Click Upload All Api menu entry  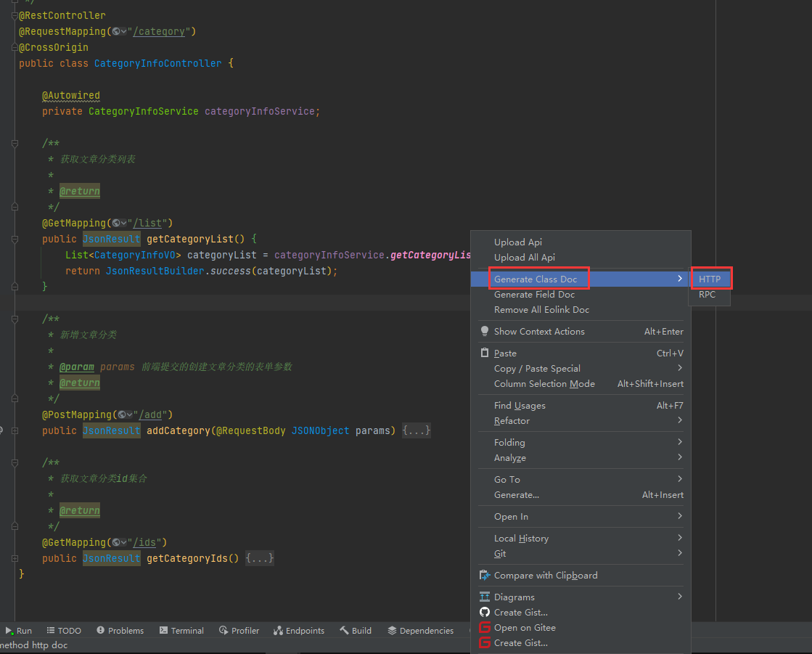pos(525,258)
